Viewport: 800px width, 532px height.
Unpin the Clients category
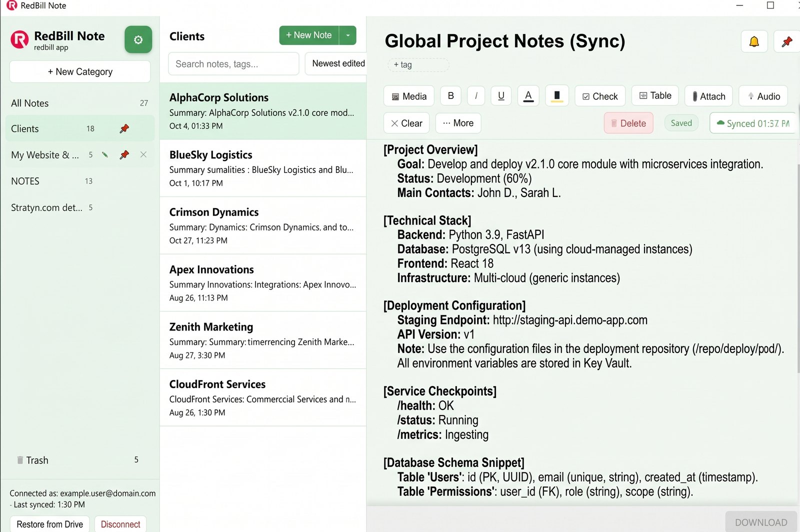coord(124,128)
